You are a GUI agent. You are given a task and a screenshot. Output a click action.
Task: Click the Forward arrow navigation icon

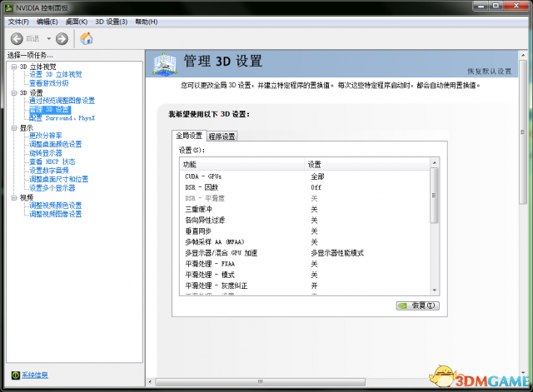click(x=62, y=38)
